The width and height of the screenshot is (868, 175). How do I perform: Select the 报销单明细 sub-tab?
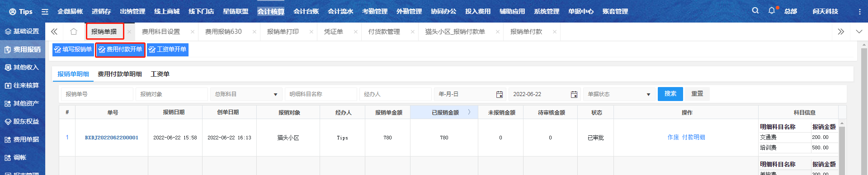click(x=73, y=74)
